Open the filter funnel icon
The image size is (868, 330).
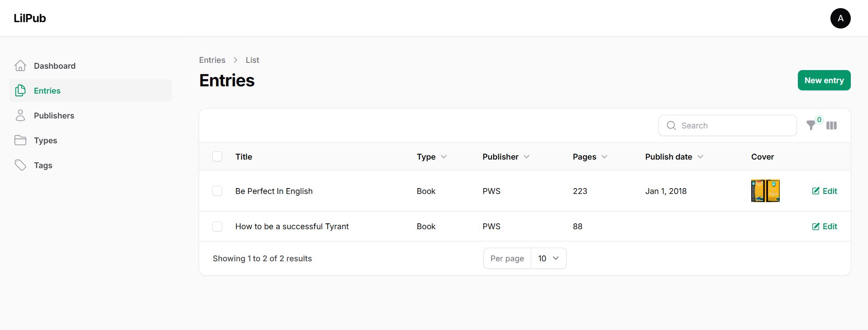811,126
